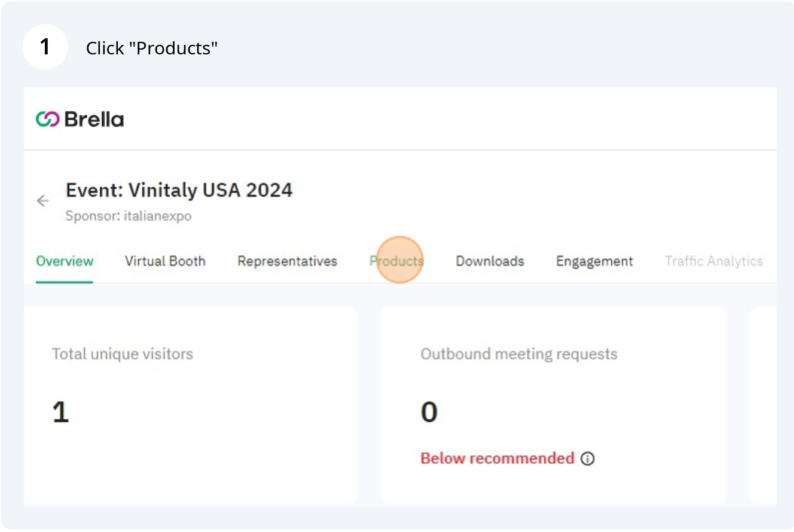Select the Overview tab
Viewport: 794px width, 532px height.
click(x=65, y=261)
